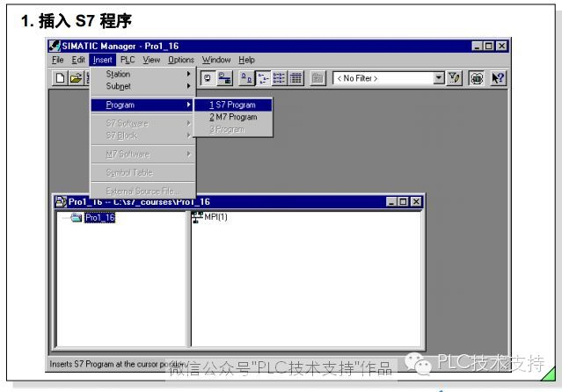Select the Pro1_16 label in the tree
562x392 pixels.
tap(100, 217)
